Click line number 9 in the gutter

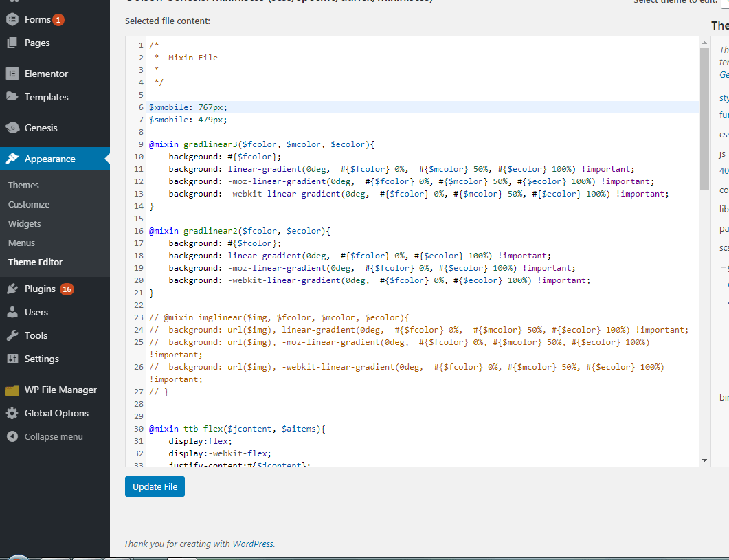point(141,145)
